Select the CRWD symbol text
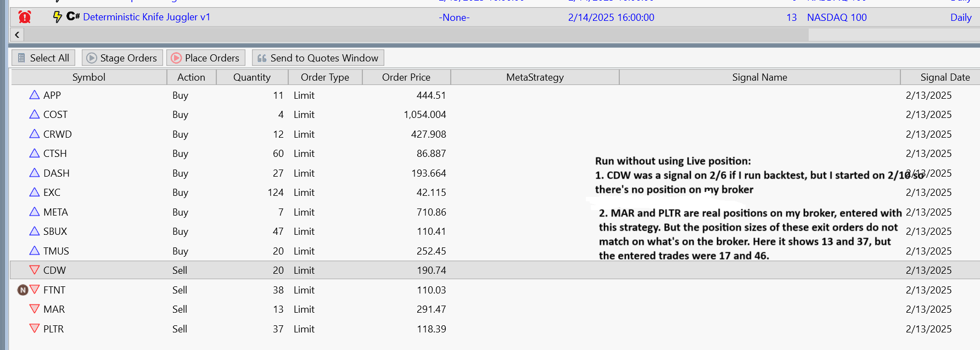980x350 pixels. click(58, 134)
